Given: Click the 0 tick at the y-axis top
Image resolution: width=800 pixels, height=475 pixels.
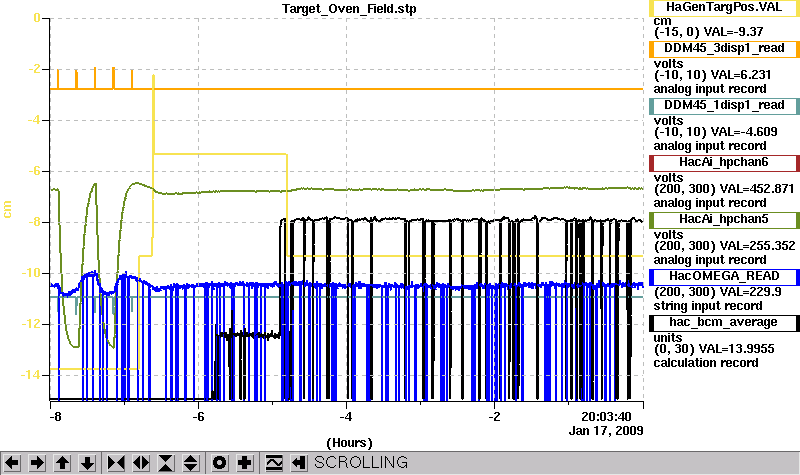Looking at the screenshot, I should [37, 18].
